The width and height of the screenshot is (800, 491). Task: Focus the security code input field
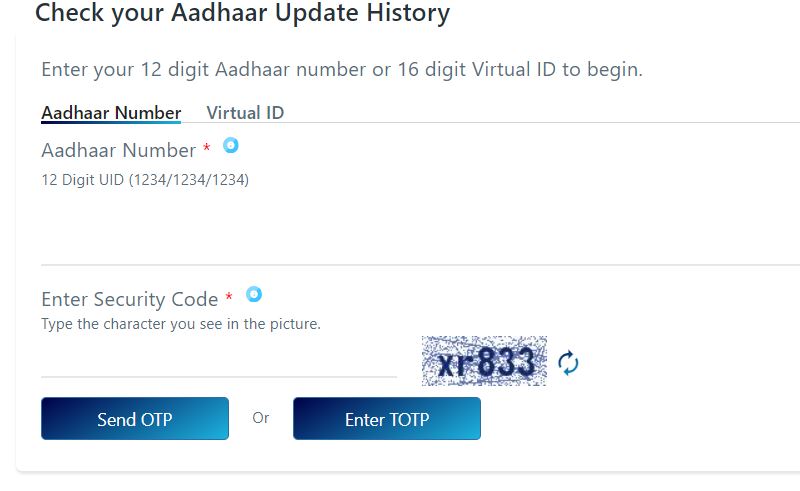pos(219,359)
